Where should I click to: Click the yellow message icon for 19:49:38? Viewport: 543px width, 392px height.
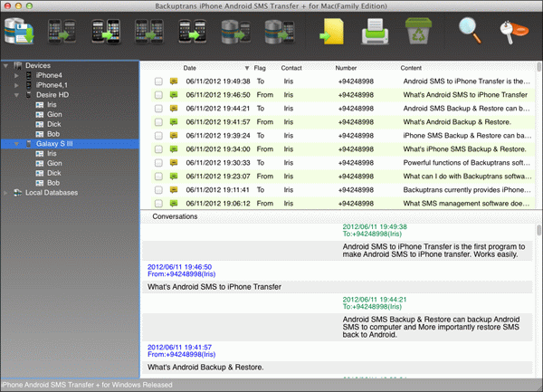point(174,81)
